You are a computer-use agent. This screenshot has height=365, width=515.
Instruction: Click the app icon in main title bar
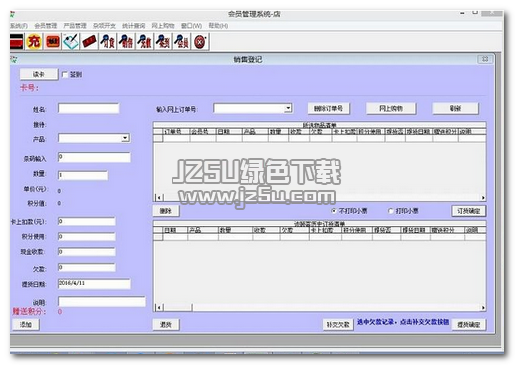(x=12, y=14)
